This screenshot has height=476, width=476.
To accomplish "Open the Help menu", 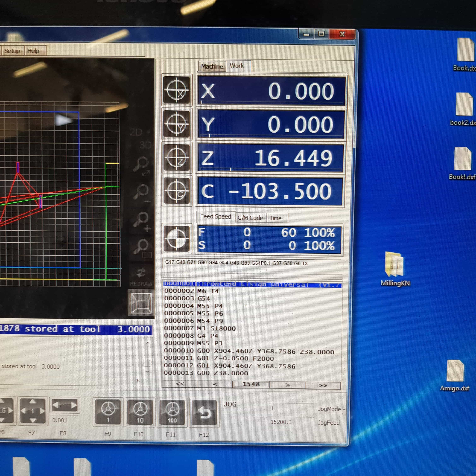I will [x=33, y=51].
